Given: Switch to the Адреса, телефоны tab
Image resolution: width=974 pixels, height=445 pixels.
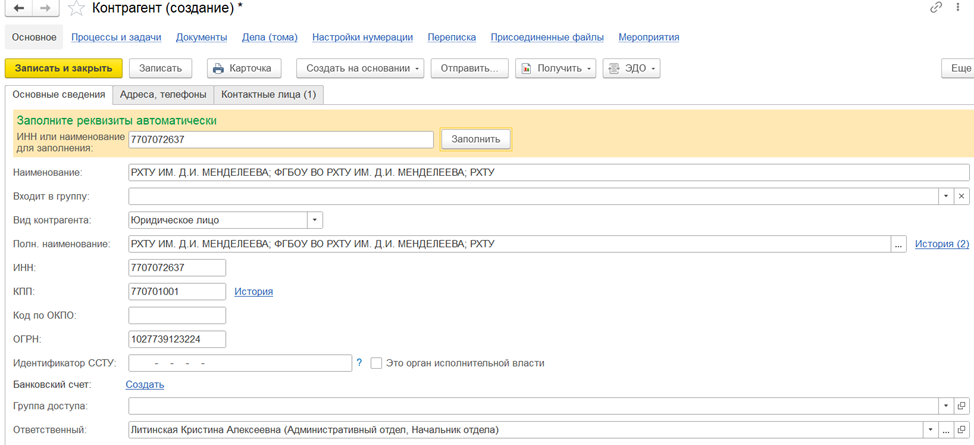Looking at the screenshot, I should pyautogui.click(x=163, y=95).
